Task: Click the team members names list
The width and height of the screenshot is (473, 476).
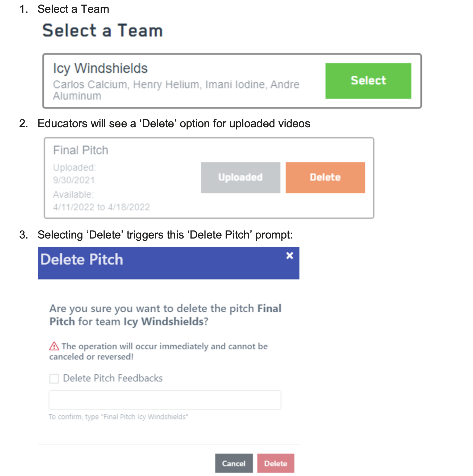Action: [176, 90]
